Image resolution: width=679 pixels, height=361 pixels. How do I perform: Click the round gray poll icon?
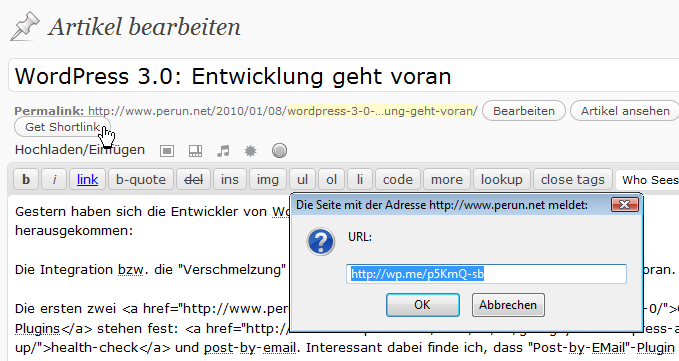pos(279,150)
